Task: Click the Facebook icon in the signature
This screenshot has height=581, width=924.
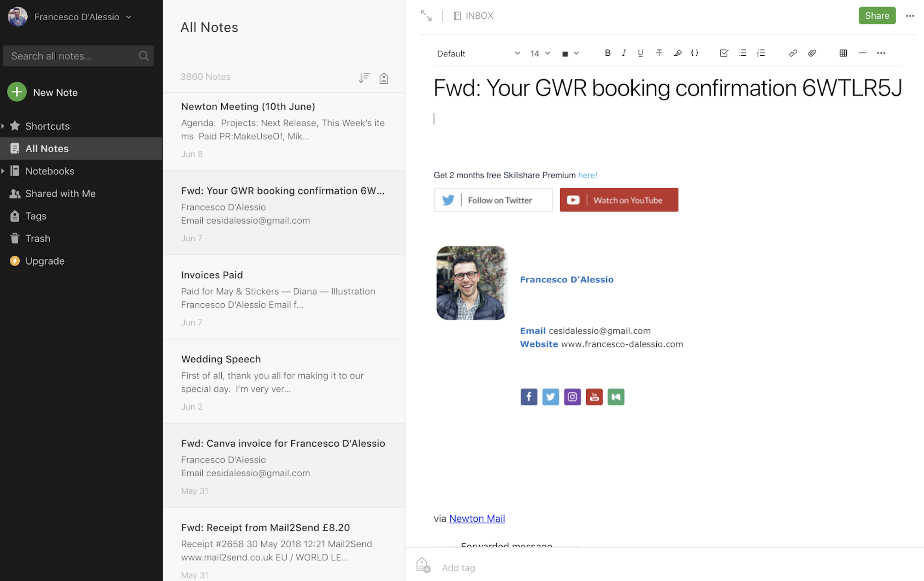Action: pyautogui.click(x=529, y=397)
